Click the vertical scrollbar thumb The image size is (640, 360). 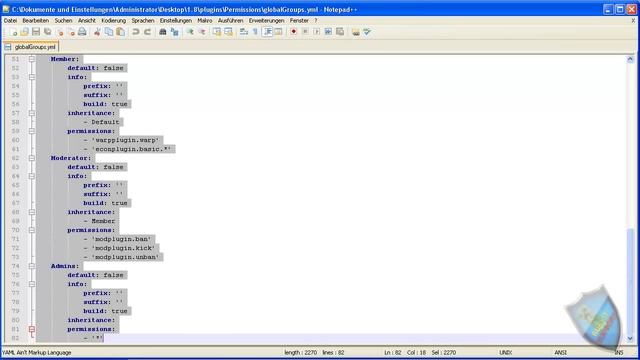(x=630, y=281)
